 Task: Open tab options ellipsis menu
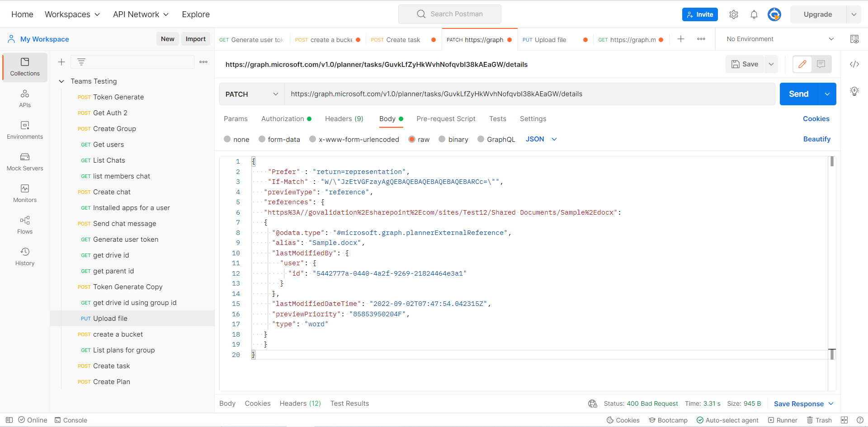pos(701,39)
